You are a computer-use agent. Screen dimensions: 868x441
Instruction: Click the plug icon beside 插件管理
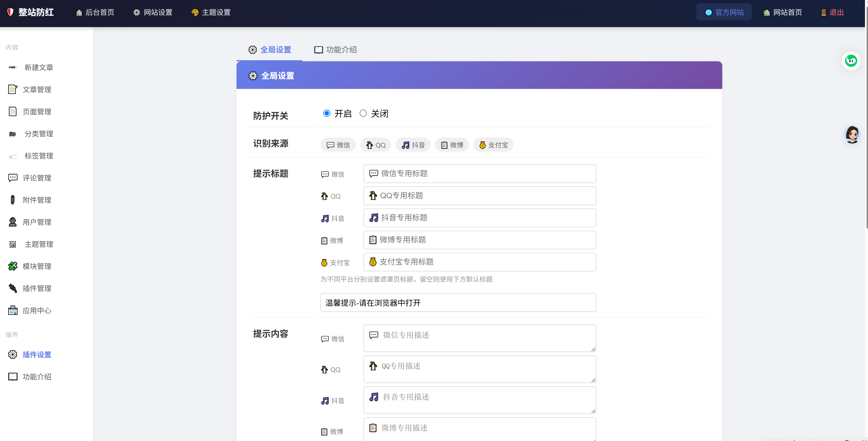(12, 288)
